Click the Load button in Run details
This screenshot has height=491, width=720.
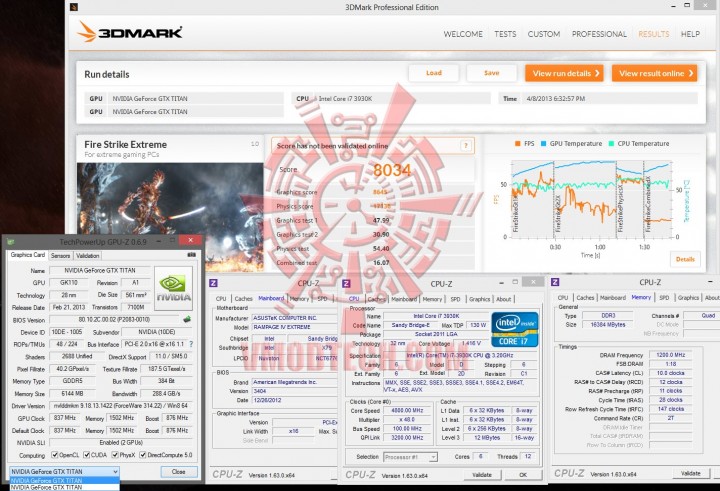pyautogui.click(x=433, y=73)
